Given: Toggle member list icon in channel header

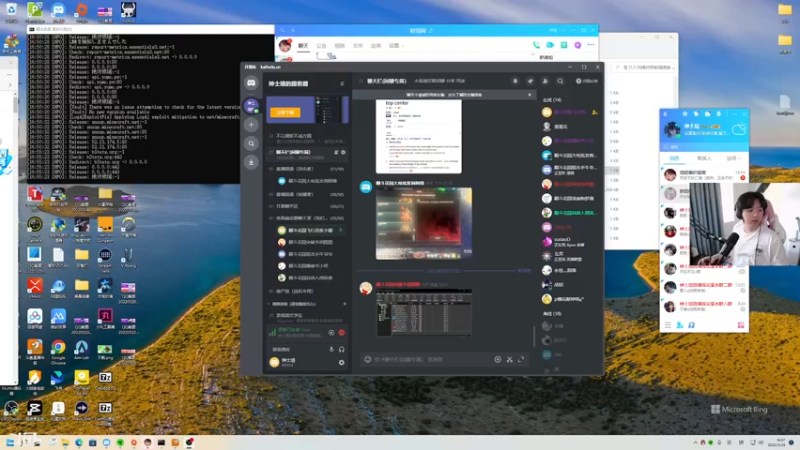Looking at the screenshot, I should click(x=545, y=81).
